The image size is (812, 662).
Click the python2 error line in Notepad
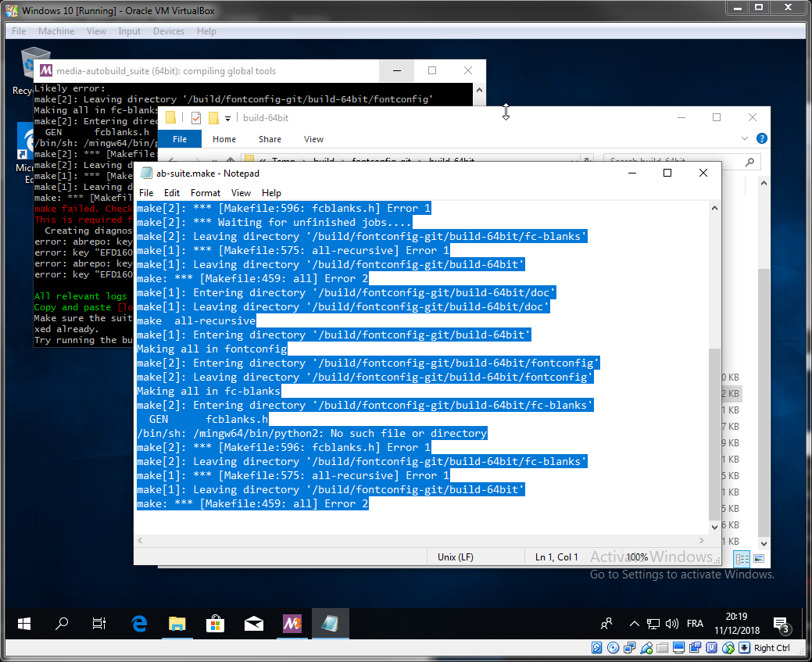pyautogui.click(x=312, y=433)
